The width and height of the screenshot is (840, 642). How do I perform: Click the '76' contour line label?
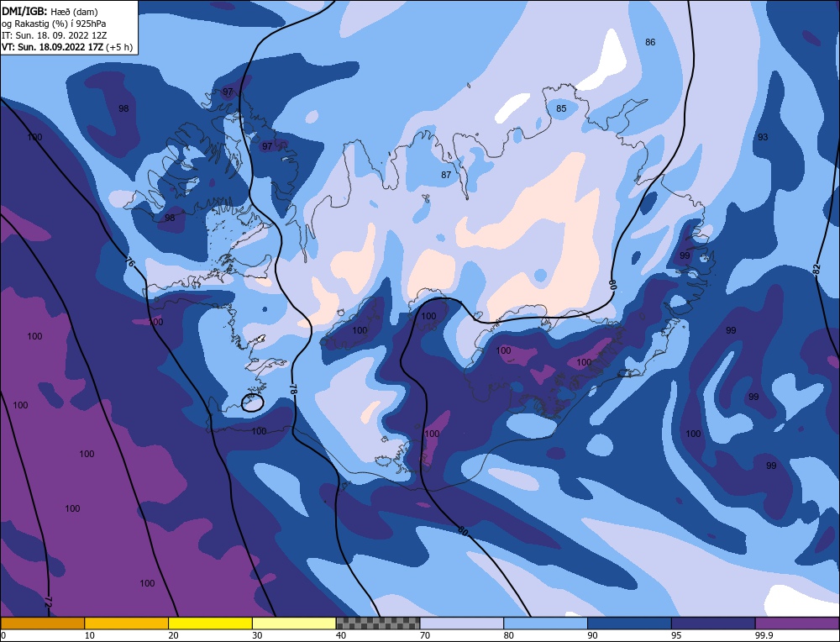[129, 262]
